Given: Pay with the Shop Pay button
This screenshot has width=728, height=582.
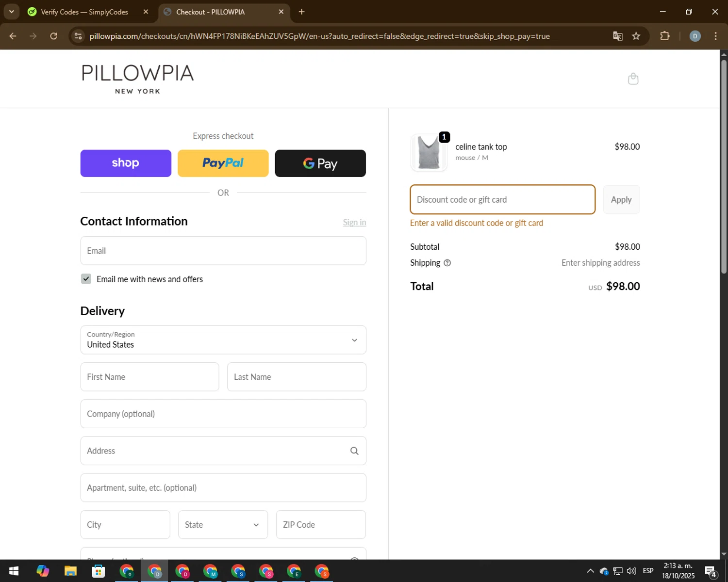Looking at the screenshot, I should [x=126, y=163].
